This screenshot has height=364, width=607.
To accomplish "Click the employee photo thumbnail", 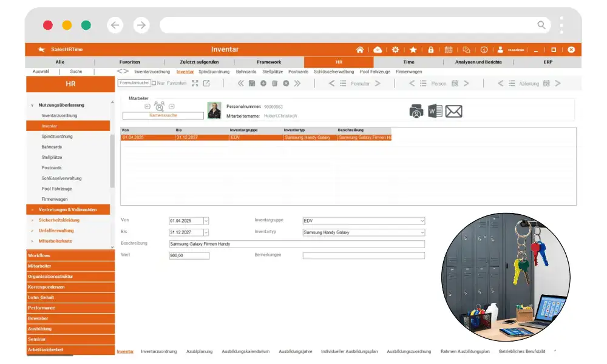I will (214, 110).
